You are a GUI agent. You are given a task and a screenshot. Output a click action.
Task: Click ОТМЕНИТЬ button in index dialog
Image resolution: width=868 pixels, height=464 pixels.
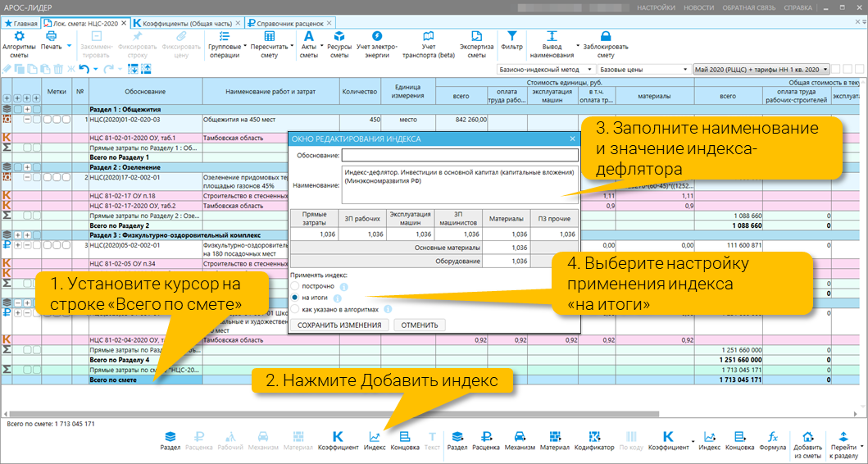click(420, 325)
